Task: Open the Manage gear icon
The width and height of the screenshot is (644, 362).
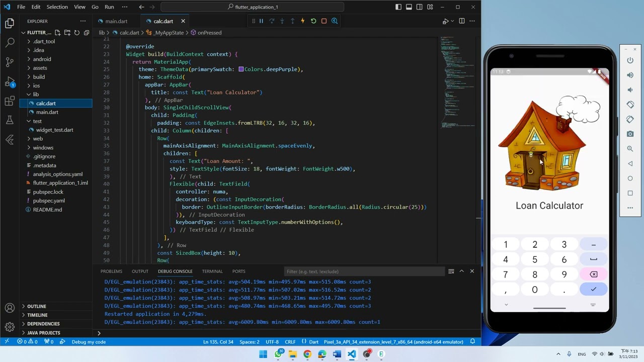Action: [10, 327]
